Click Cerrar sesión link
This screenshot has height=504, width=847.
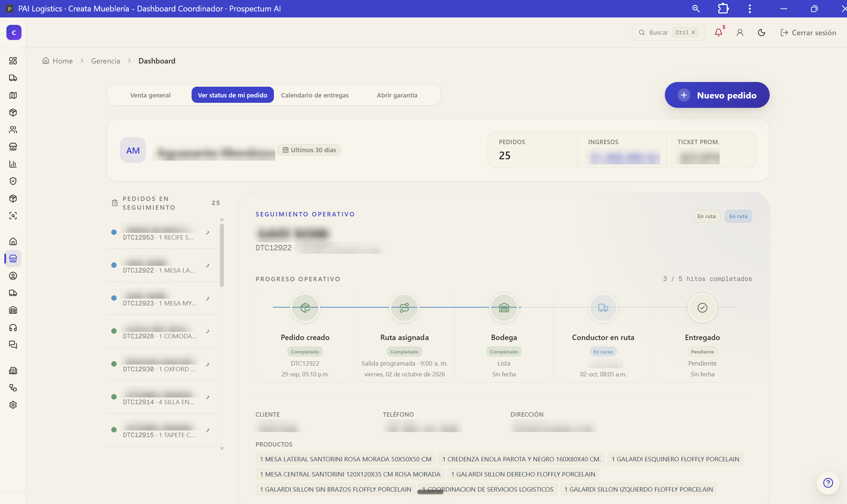pyautogui.click(x=808, y=33)
